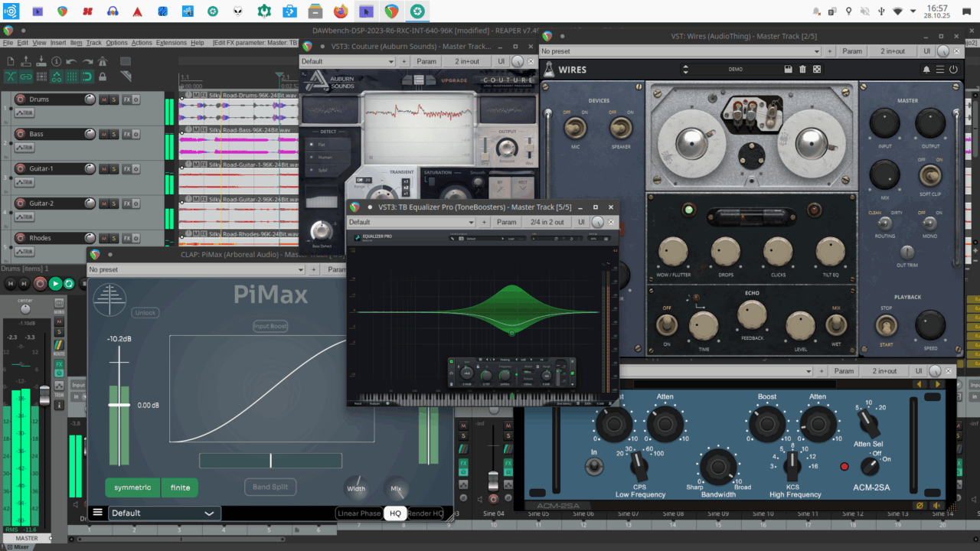Open FX chain on the Bass track
The image size is (980, 551).
point(127,134)
